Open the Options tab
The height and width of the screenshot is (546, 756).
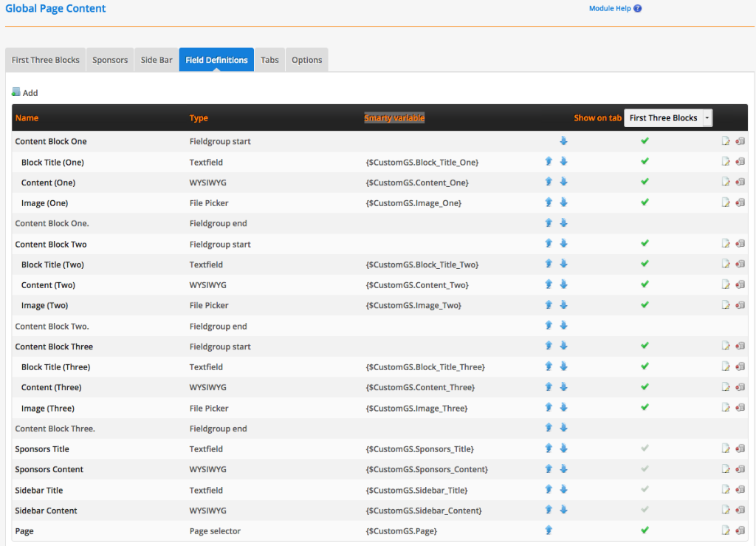coord(306,60)
